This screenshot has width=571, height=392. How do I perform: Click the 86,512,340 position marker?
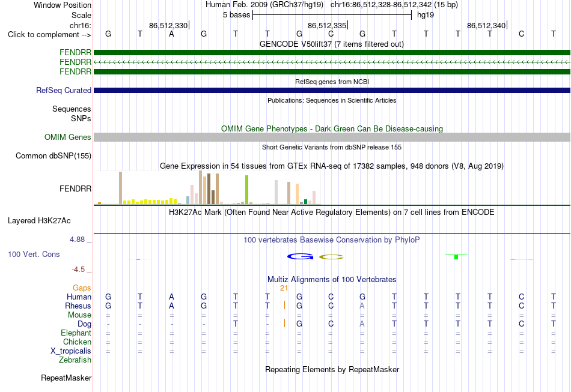tap(486, 26)
